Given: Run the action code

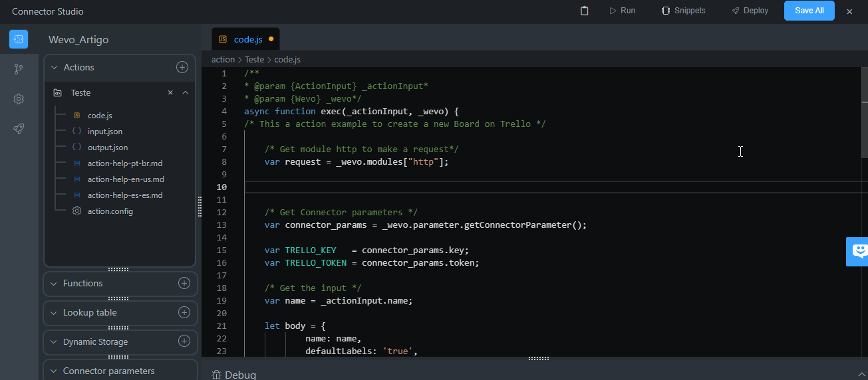Looking at the screenshot, I should click(x=622, y=11).
